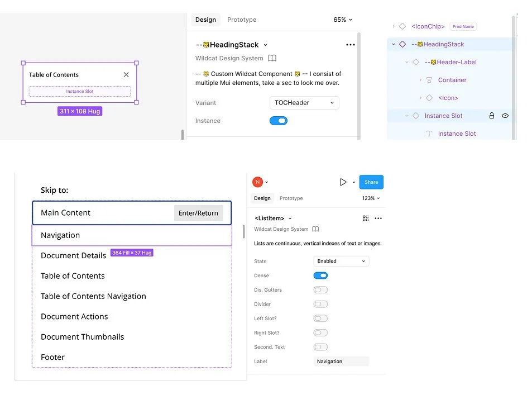Click the Present play icon
The image size is (532, 404).
(x=343, y=182)
